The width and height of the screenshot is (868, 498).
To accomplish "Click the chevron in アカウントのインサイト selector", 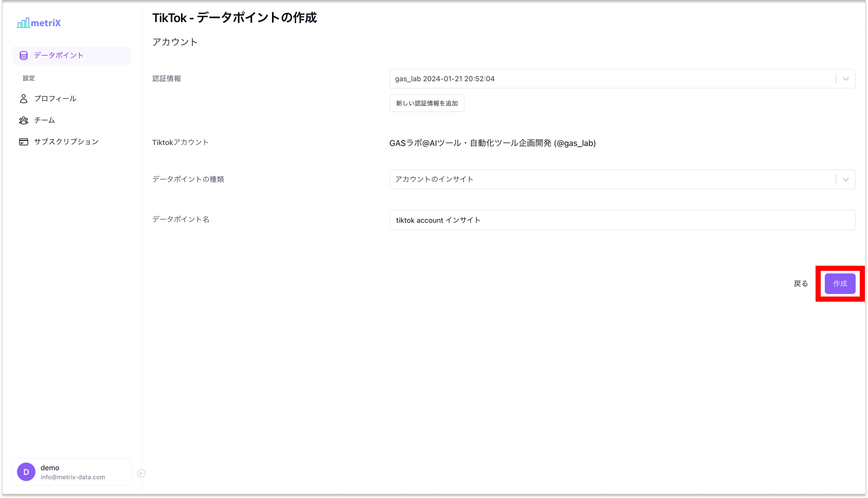I will coord(846,179).
